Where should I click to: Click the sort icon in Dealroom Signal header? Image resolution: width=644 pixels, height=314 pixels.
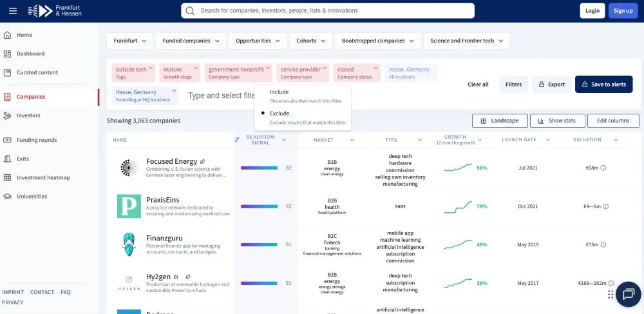pyautogui.click(x=237, y=140)
